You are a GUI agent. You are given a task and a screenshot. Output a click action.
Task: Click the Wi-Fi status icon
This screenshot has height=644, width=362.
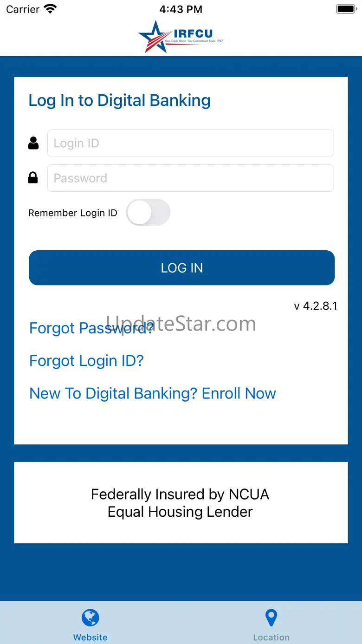(x=50, y=9)
